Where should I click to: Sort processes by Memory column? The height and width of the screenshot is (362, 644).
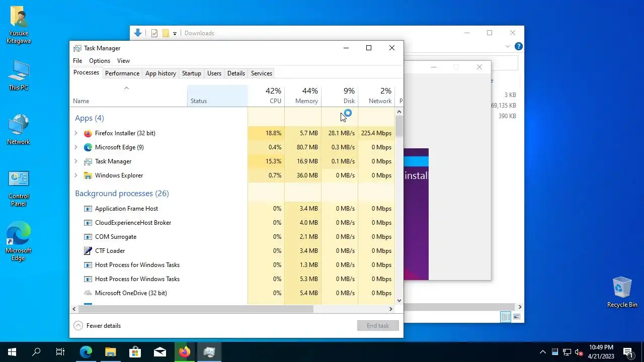click(x=303, y=96)
